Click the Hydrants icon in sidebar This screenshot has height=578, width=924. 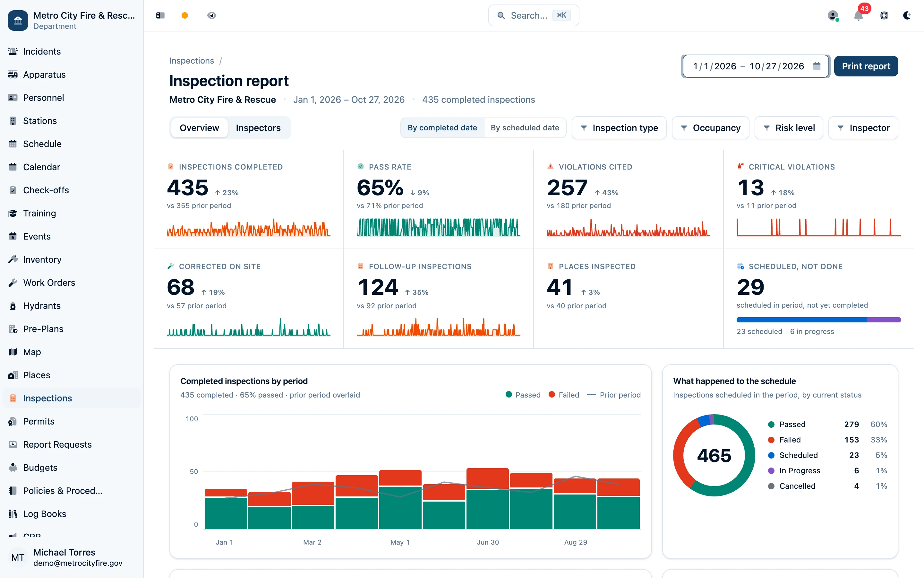13,306
